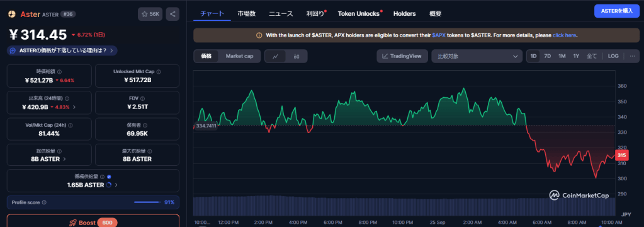Select the 価格 price chart toggle
This screenshot has height=227, width=644.
coord(206,56)
